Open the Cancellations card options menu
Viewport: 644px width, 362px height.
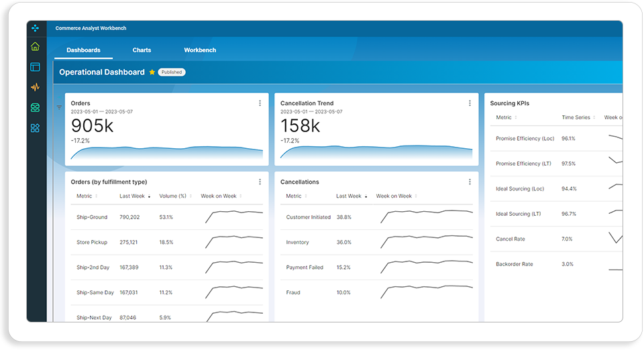(x=470, y=182)
